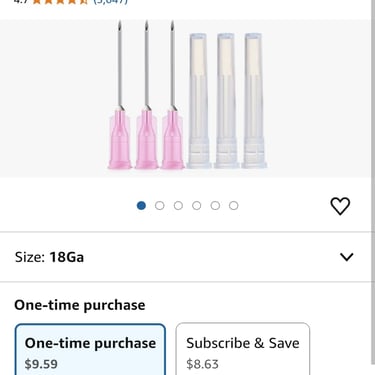The height and width of the screenshot is (375, 375).
Task: Open the customer reviews count link
Action: 111,2
